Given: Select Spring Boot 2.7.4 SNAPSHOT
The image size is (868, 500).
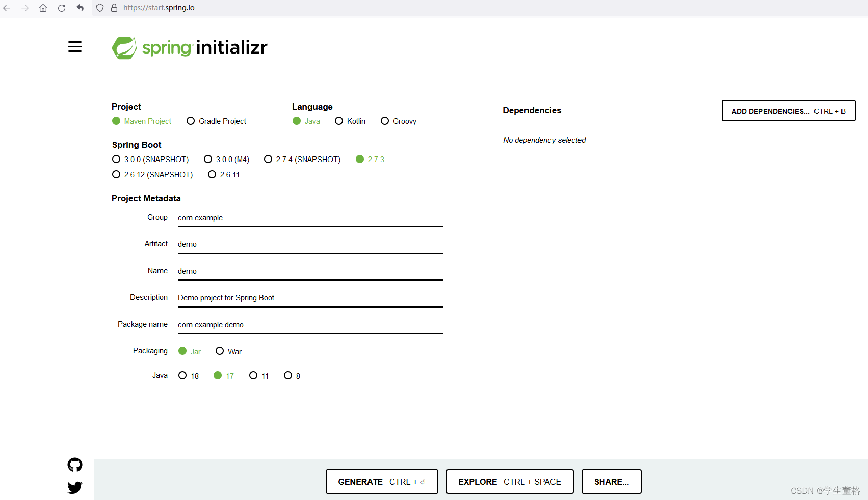Looking at the screenshot, I should (x=268, y=159).
